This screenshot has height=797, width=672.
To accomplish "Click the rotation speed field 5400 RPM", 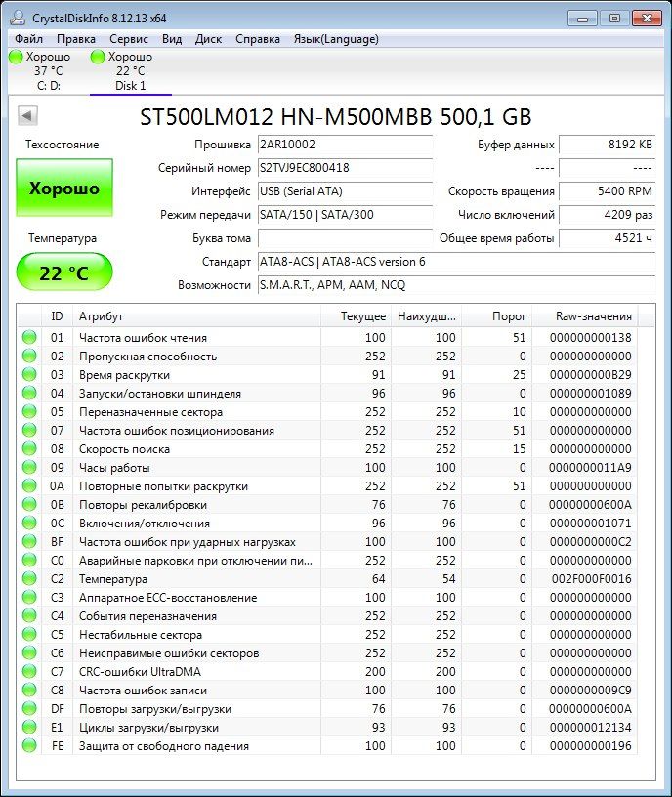I will [x=607, y=191].
